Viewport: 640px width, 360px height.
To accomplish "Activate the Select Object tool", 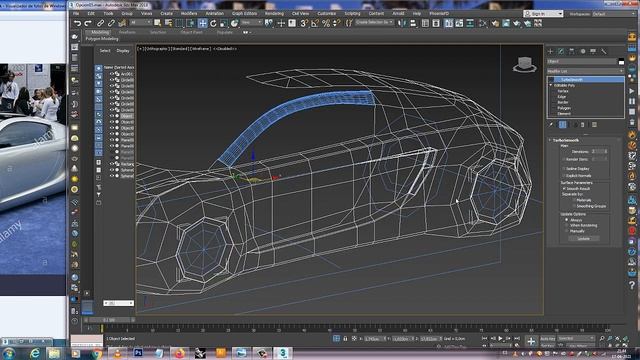I will 158,24.
